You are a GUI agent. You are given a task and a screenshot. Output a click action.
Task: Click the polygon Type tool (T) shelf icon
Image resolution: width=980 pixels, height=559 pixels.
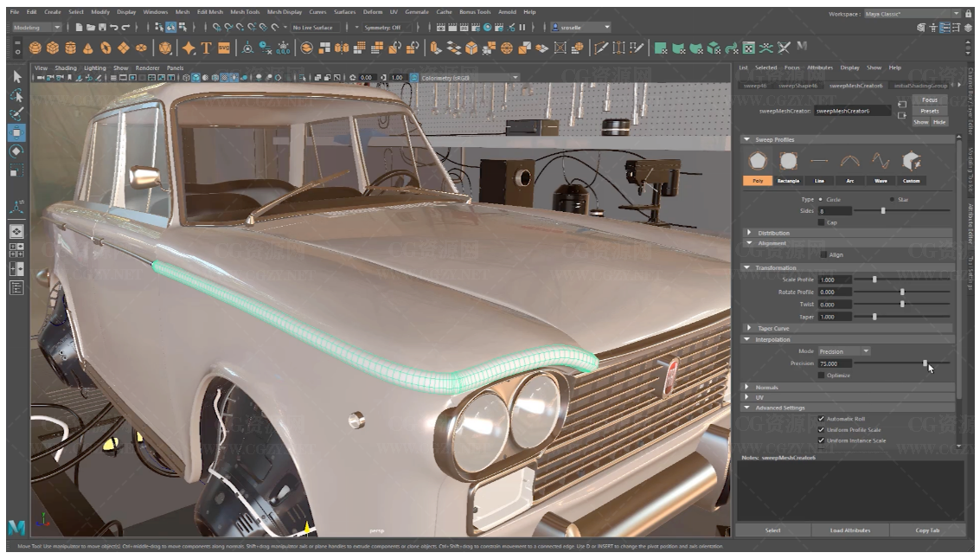coord(207,48)
